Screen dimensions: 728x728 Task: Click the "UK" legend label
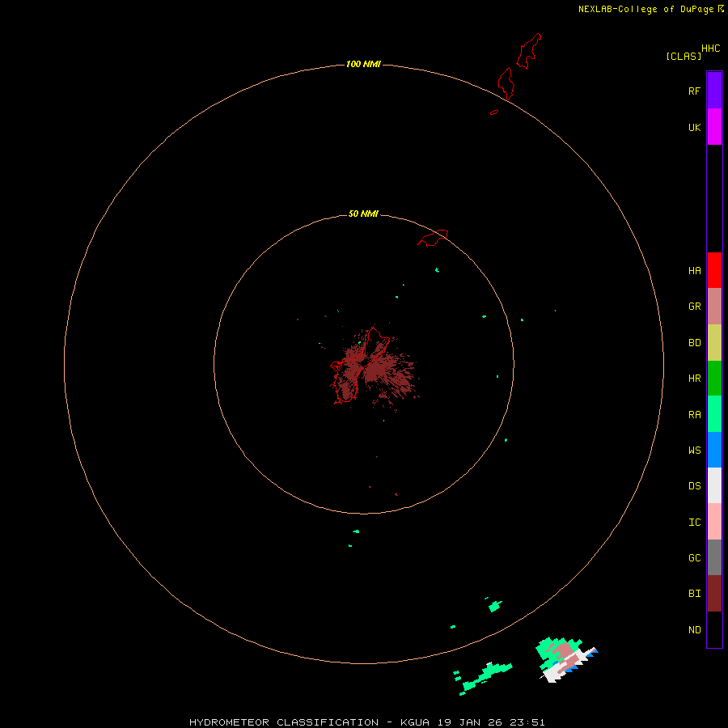(x=694, y=128)
